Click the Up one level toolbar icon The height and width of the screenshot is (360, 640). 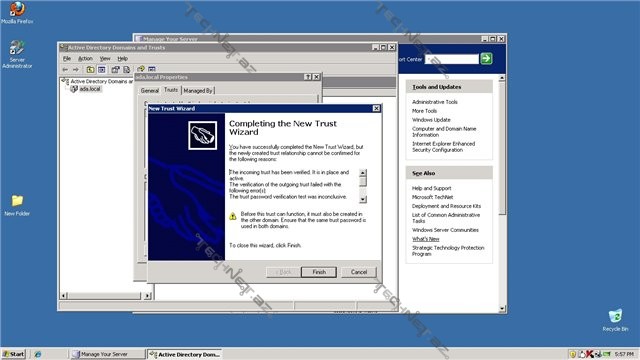(90, 69)
